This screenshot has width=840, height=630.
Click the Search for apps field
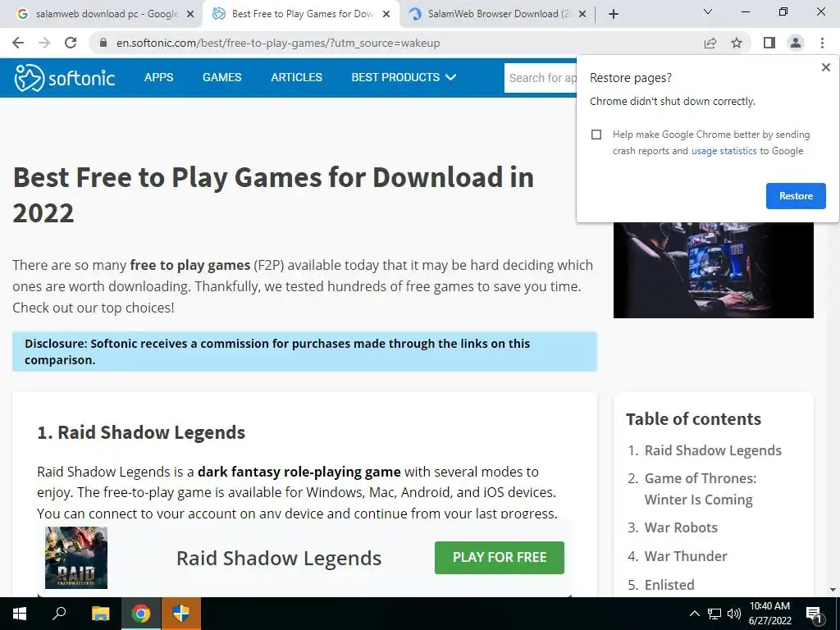coord(541,78)
